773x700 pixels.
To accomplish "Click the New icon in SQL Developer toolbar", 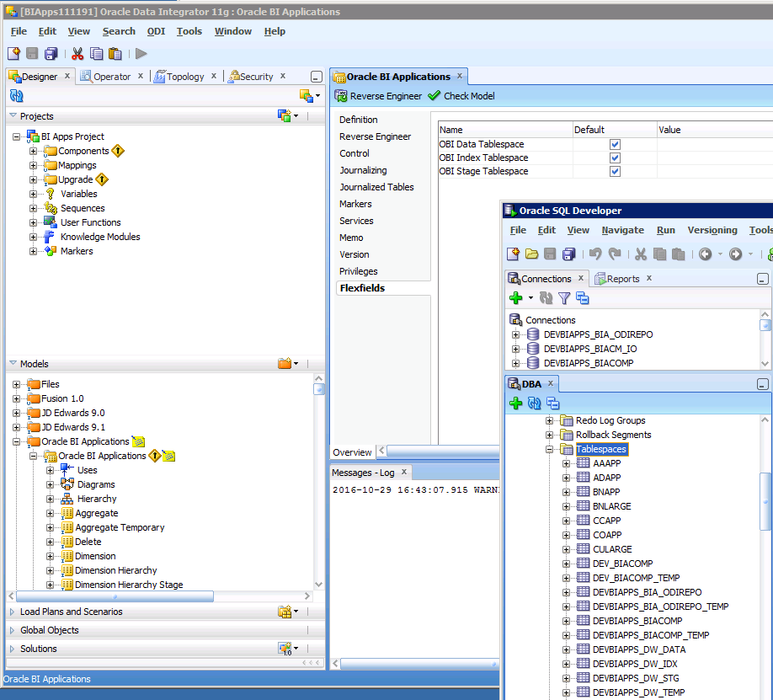I will (513, 254).
